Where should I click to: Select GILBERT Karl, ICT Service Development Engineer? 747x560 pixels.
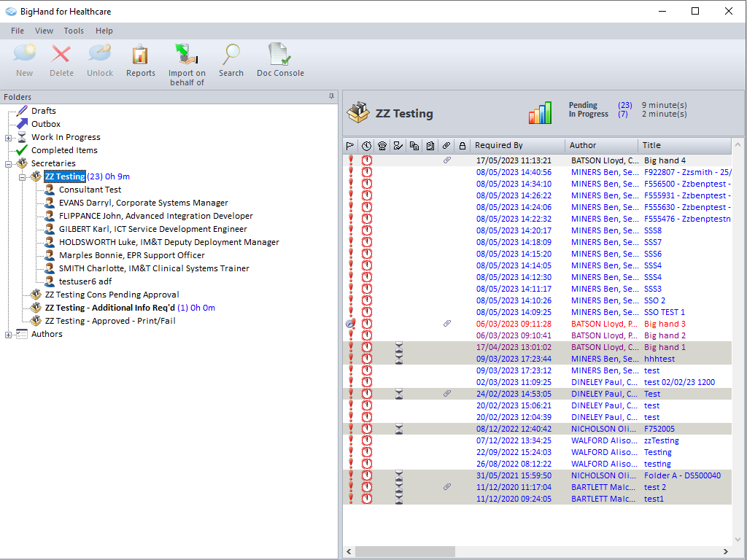pos(153,229)
